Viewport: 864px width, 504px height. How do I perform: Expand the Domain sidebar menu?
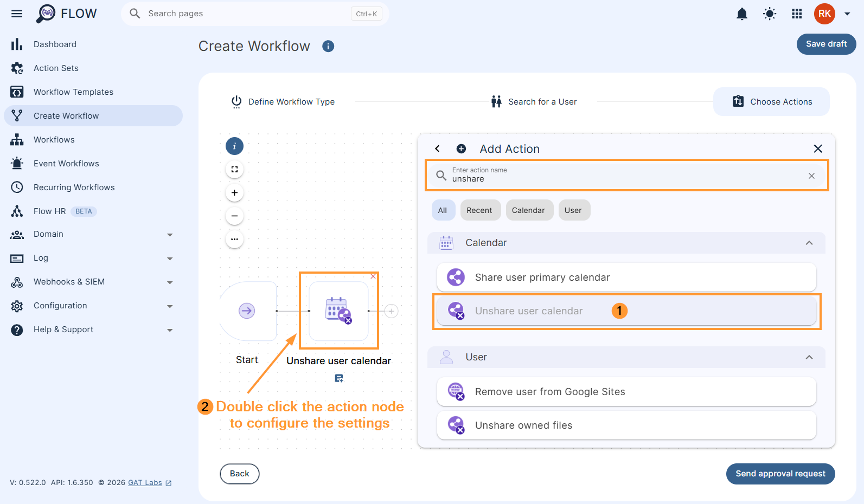[170, 235]
